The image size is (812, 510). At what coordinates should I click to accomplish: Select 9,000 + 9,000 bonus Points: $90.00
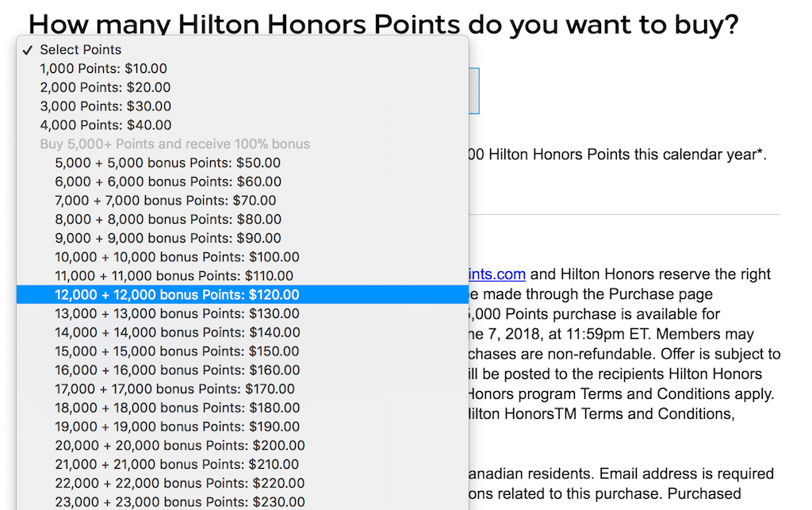pyautogui.click(x=168, y=238)
